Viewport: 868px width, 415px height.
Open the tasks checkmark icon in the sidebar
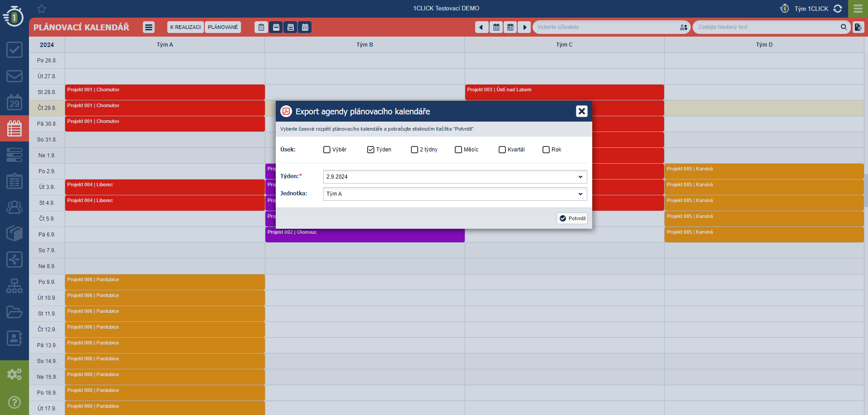[14, 50]
